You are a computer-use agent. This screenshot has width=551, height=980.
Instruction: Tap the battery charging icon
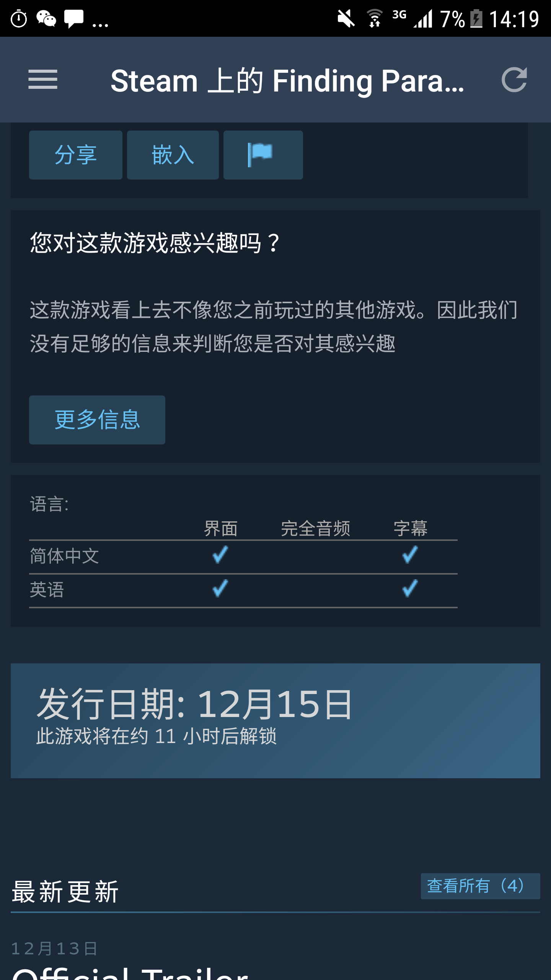(x=476, y=19)
